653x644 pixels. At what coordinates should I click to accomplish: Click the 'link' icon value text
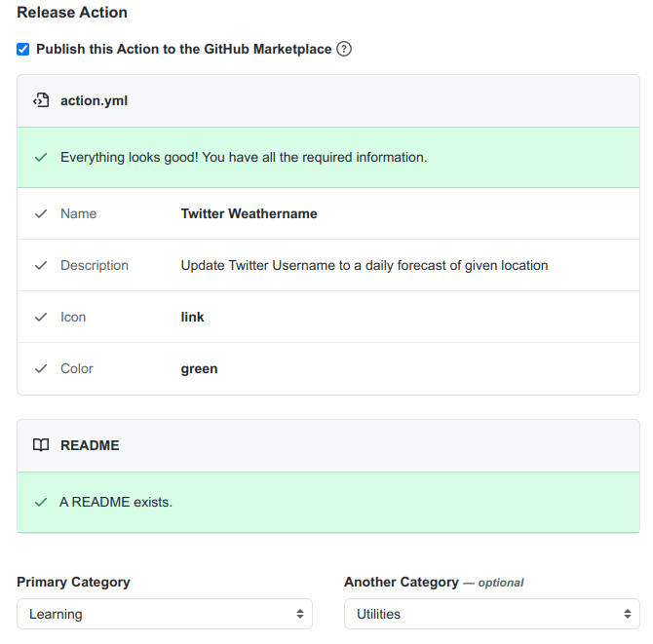pyautogui.click(x=192, y=317)
